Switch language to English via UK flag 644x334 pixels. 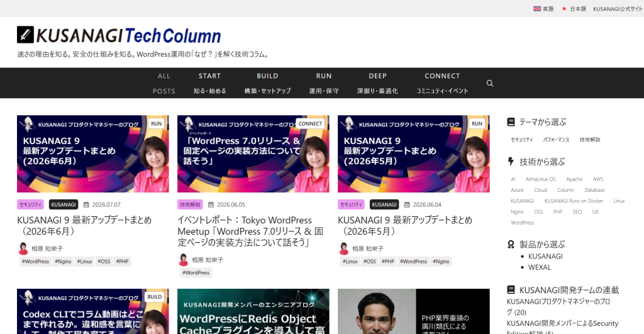coord(543,9)
